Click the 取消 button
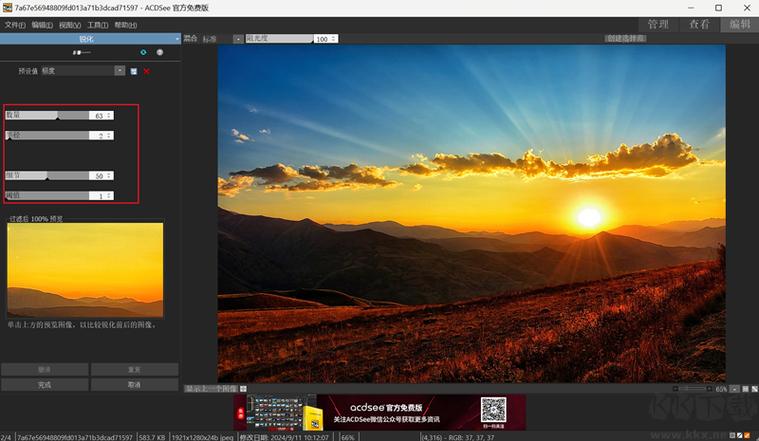Screen dimensions: 759x441 pos(134,385)
